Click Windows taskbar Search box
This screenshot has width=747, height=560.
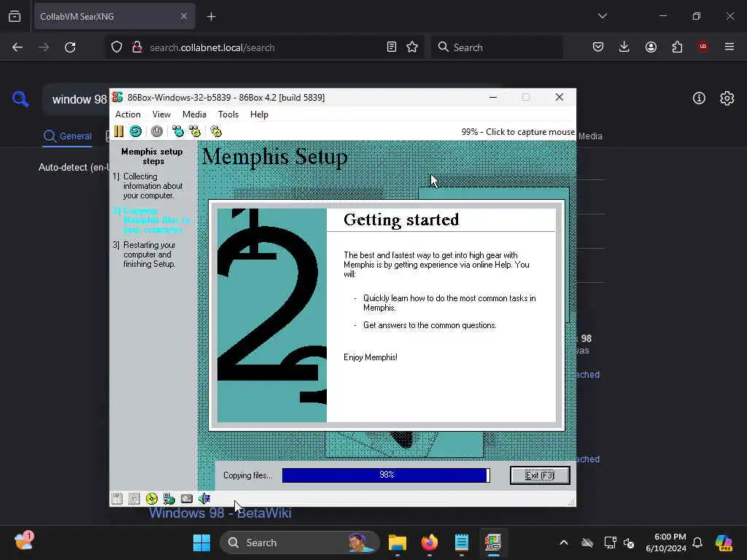tap(299, 542)
